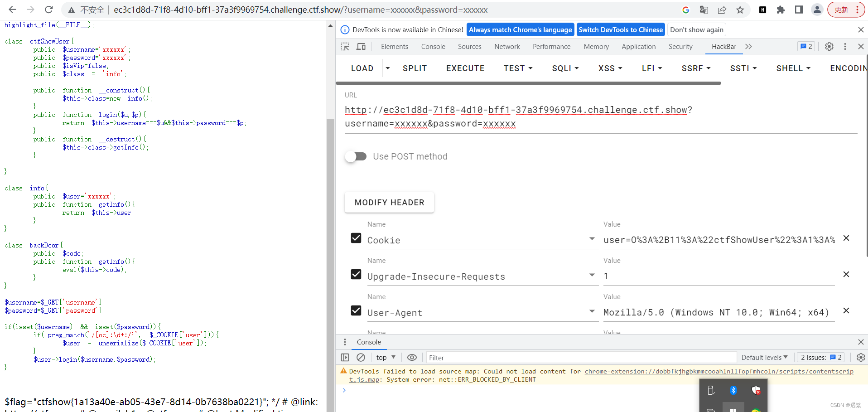Image resolution: width=868 pixels, height=412 pixels.
Task: Expand the SHELL menu
Action: pos(793,68)
